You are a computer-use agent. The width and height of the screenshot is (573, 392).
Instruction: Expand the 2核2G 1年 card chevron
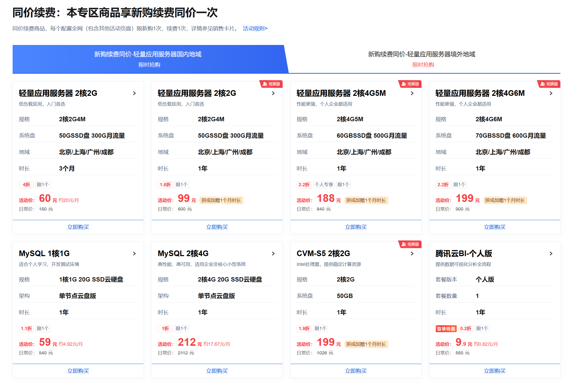[273, 93]
